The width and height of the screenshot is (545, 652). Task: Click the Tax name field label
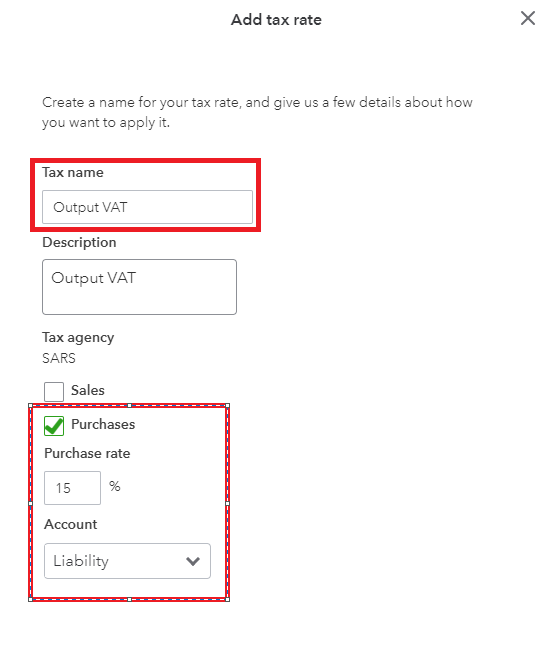pyautogui.click(x=73, y=172)
